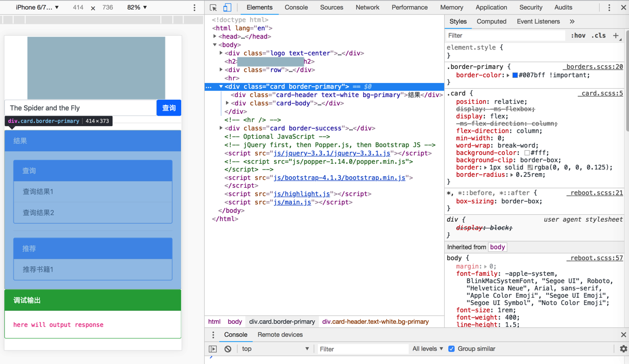Toggle the device toolbar icon
629x364 pixels.
point(227,8)
